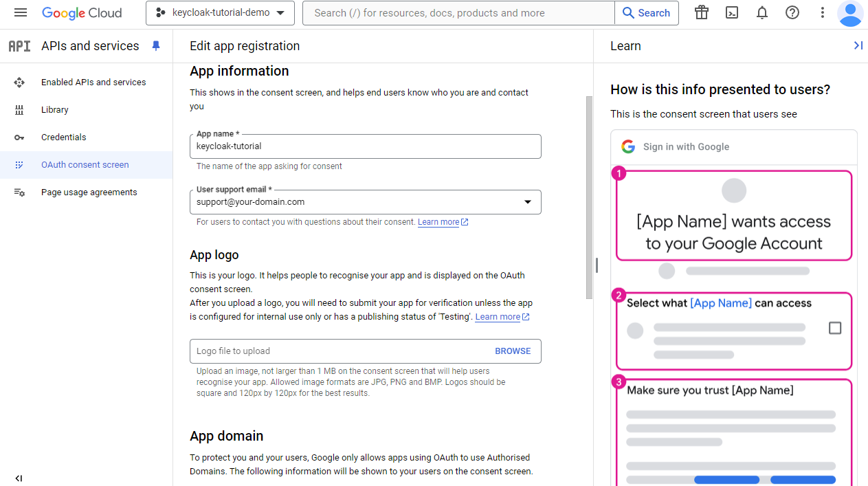Click the Google Cloud logo
This screenshot has height=486, width=868.
pyautogui.click(x=82, y=13)
